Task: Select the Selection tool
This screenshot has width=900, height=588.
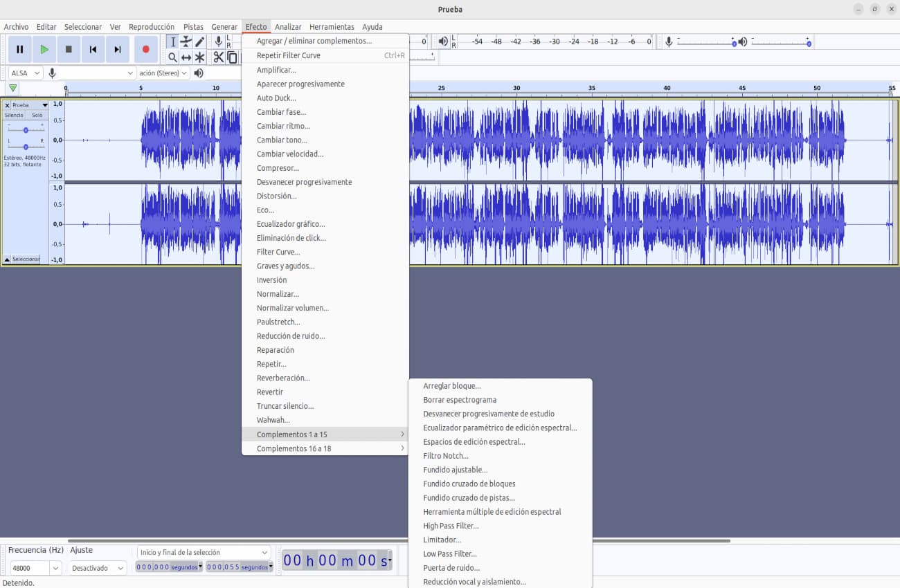Action: 172,42
